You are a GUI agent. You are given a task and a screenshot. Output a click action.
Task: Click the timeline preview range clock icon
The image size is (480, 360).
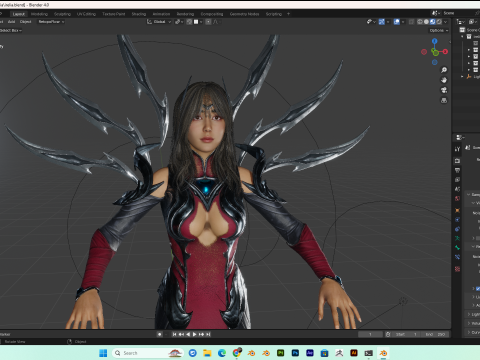pos(388,334)
